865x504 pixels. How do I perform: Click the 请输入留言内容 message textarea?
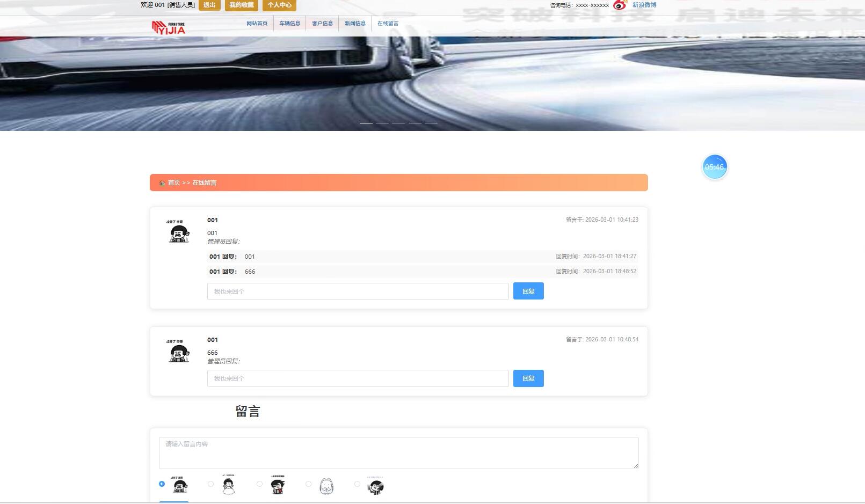(399, 453)
